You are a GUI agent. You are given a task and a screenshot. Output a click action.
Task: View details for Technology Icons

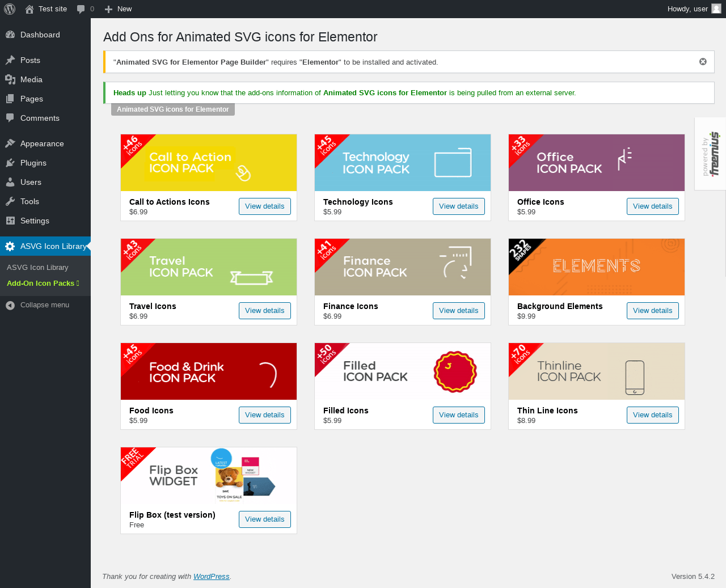point(458,206)
